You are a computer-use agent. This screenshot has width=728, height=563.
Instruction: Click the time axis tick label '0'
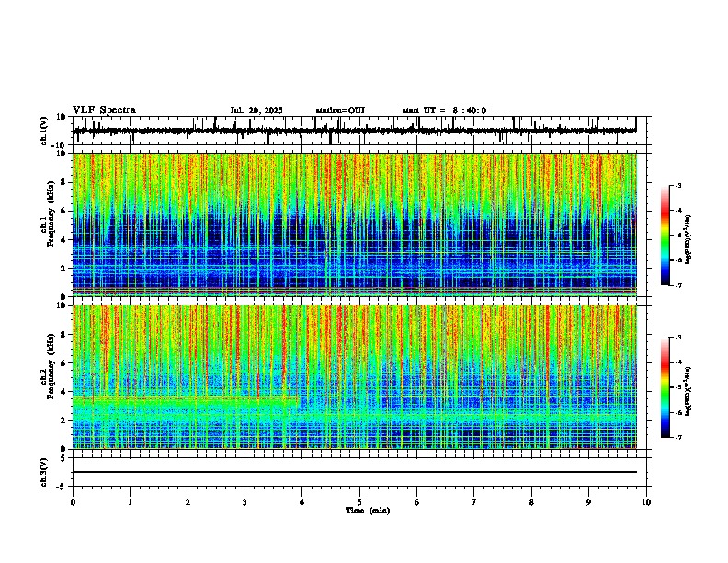coord(73,502)
